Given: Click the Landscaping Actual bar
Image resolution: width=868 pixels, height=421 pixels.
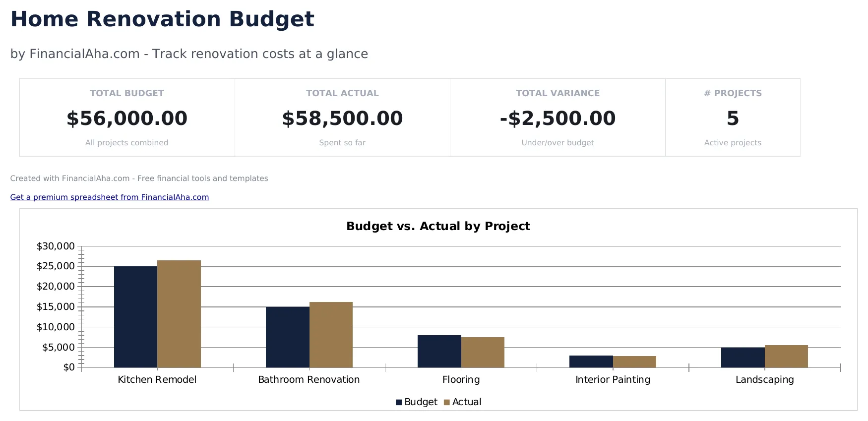Looking at the screenshot, I should [786, 356].
